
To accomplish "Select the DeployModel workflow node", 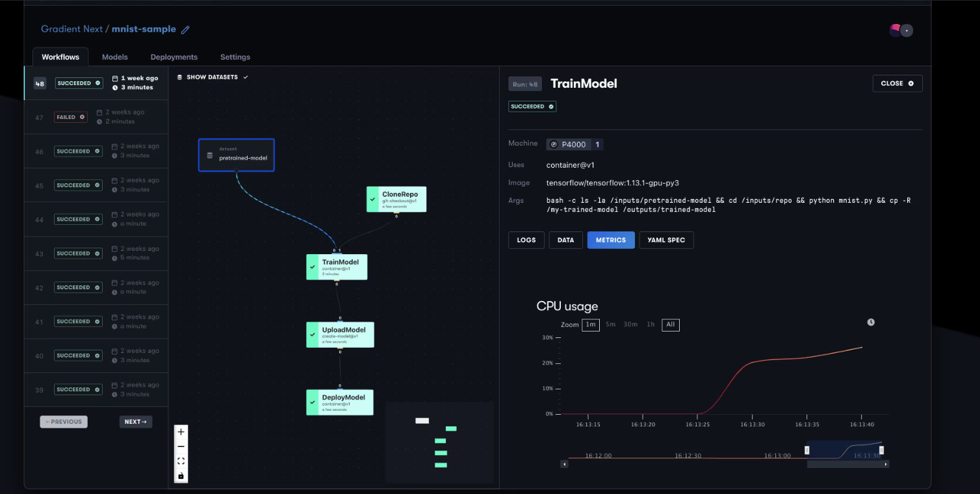I will 340,402.
